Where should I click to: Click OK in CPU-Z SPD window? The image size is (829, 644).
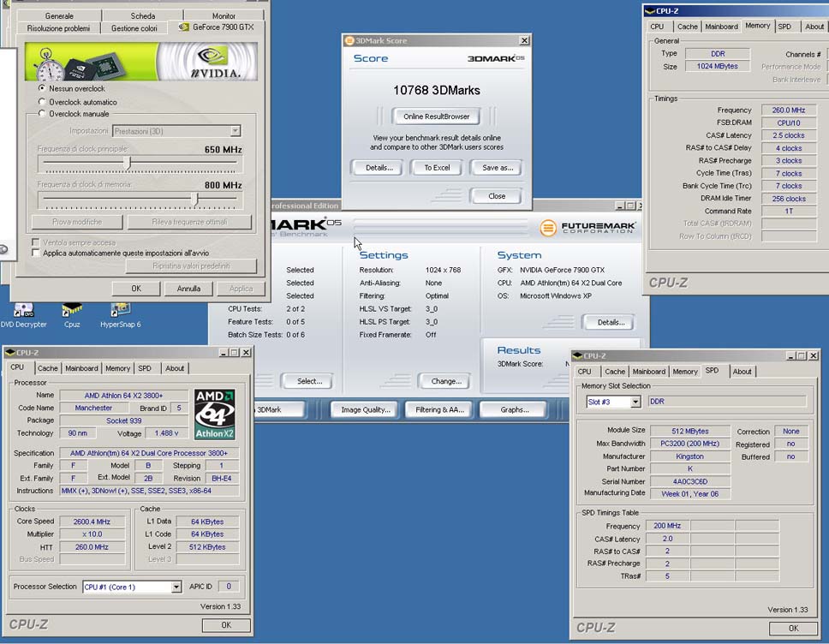[x=793, y=628]
